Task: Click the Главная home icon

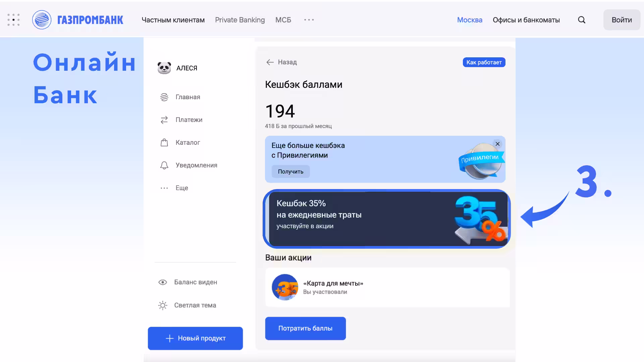Action: coord(164,97)
